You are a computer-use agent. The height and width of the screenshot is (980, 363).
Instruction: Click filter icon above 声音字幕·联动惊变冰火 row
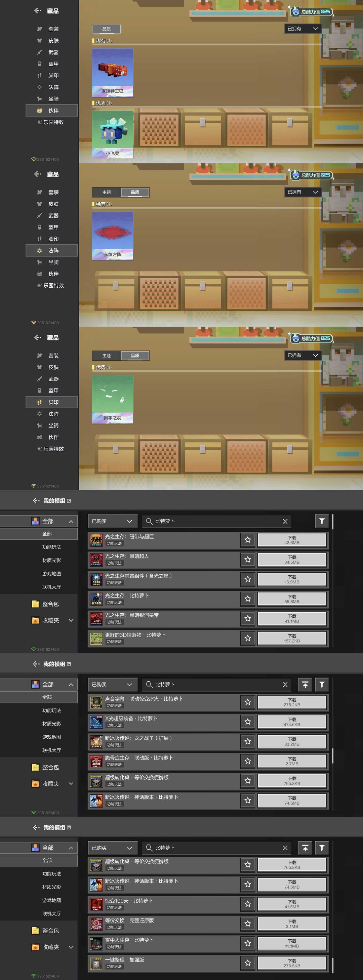tap(322, 684)
